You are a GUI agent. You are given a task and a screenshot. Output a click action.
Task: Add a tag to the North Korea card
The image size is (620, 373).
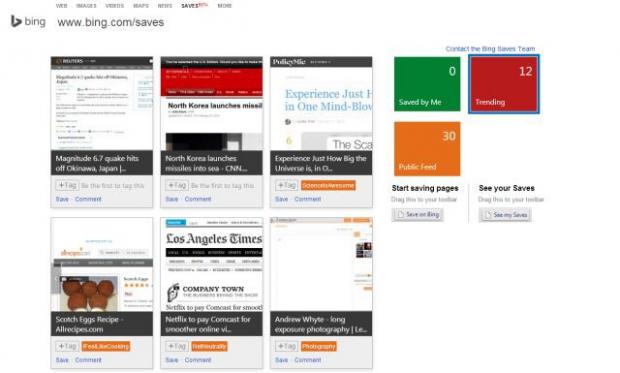coord(177,185)
